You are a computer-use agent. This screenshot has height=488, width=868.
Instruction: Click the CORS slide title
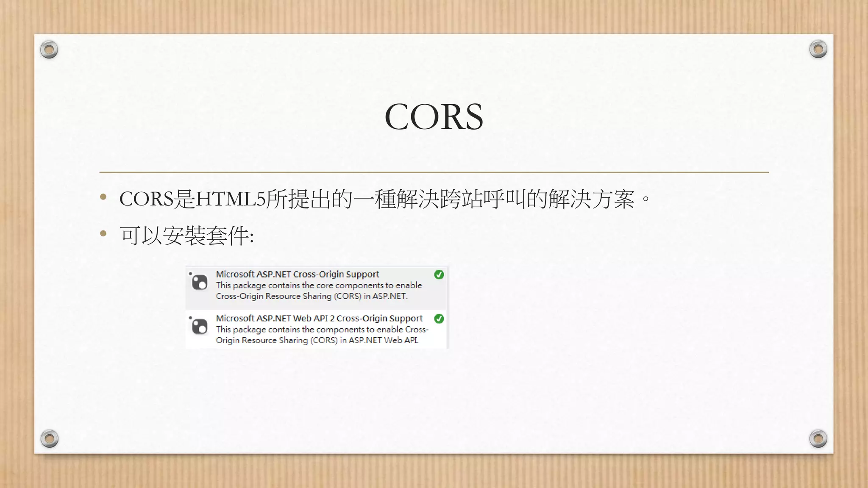pos(434,116)
